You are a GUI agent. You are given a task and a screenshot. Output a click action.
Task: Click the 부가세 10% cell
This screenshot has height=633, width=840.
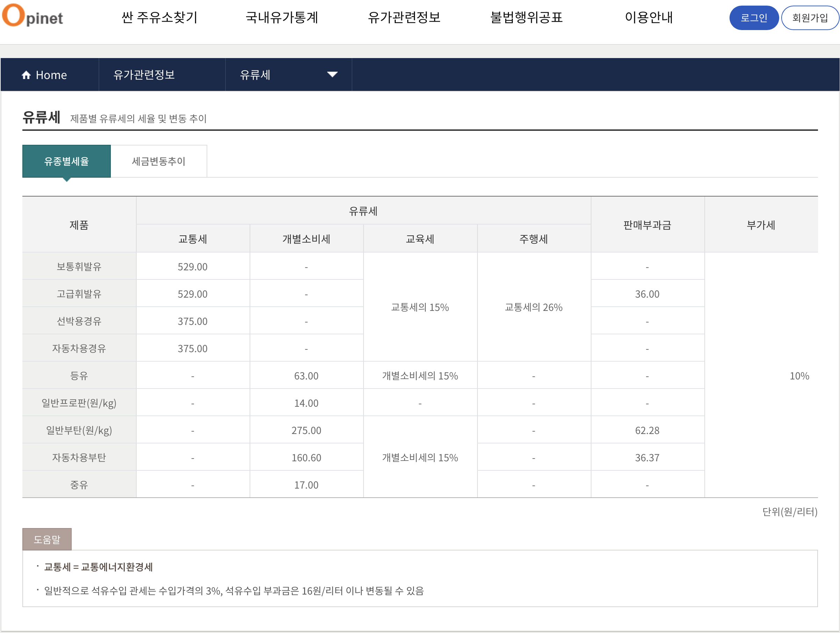799,375
